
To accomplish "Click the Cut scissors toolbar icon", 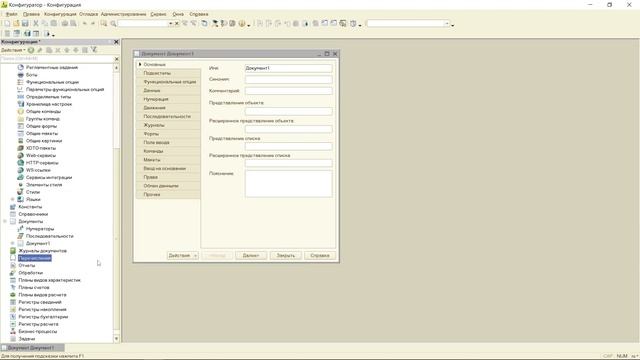I will (x=36, y=24).
